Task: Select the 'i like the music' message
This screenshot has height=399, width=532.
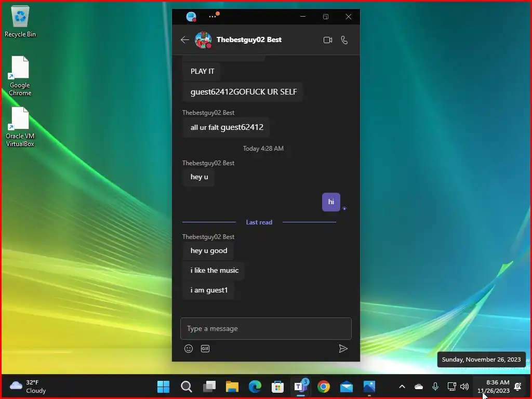Action: [215, 270]
